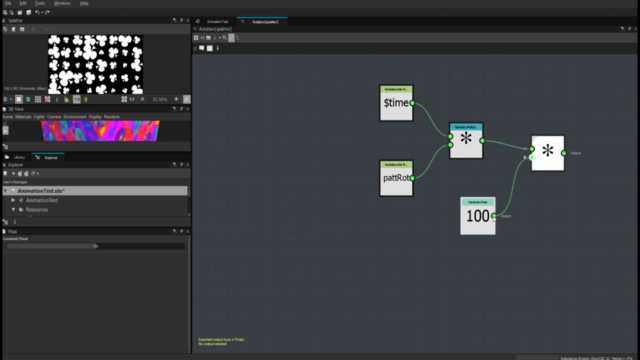Viewport: 640px width, 360px height.
Task: Click the colour bars icon in 2D view
Action: (86, 99)
